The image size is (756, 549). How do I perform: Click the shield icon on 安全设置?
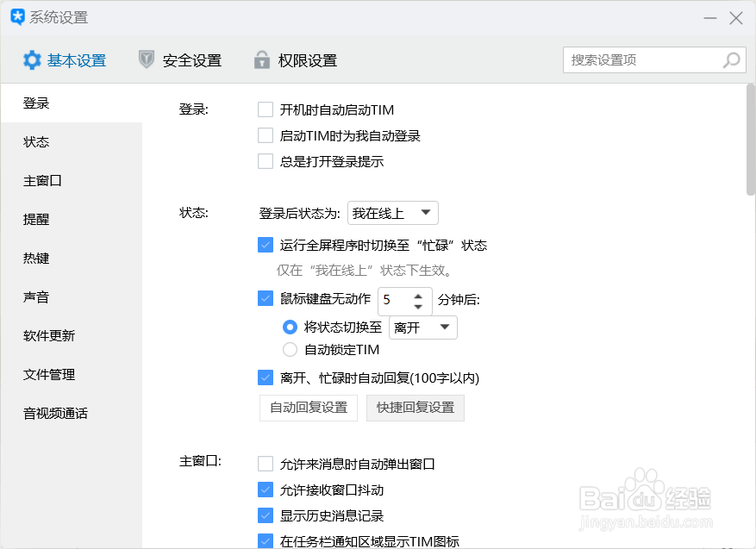147,59
